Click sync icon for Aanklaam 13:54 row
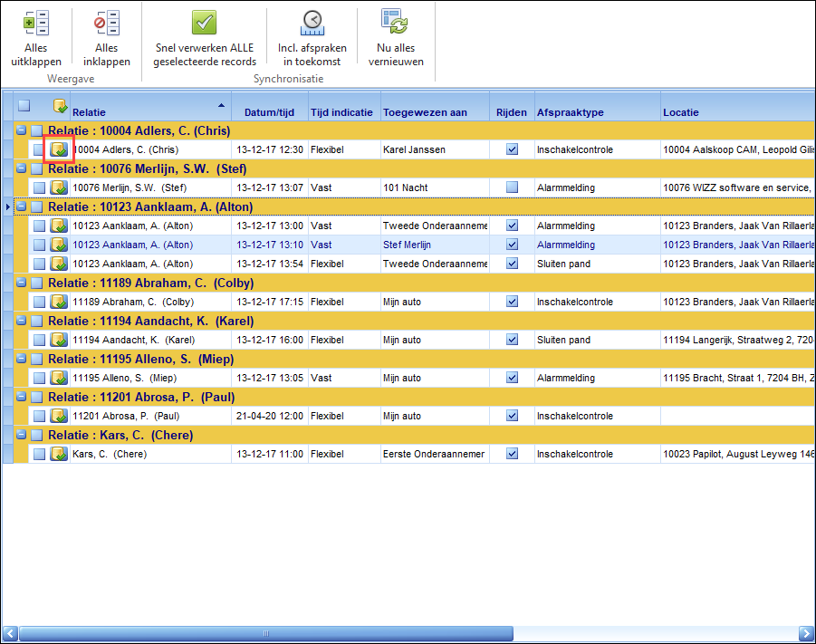 tap(59, 264)
